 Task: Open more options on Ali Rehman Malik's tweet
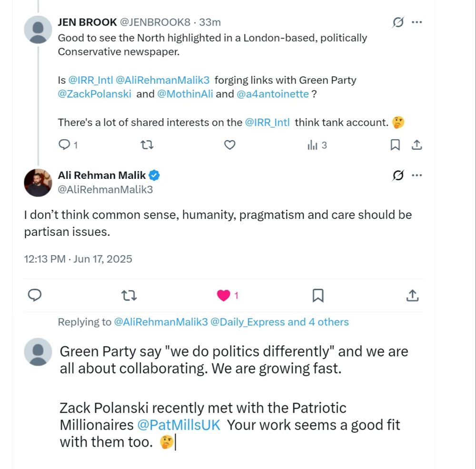tap(417, 176)
